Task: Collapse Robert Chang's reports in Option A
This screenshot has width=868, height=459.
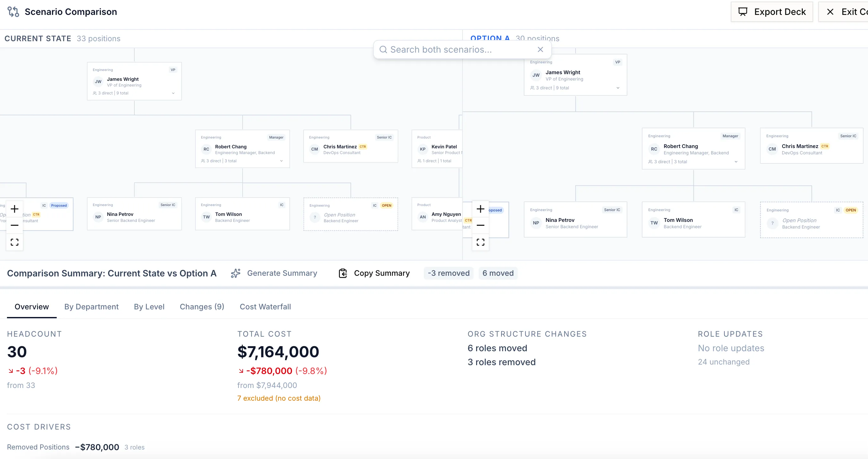Action: pos(736,162)
